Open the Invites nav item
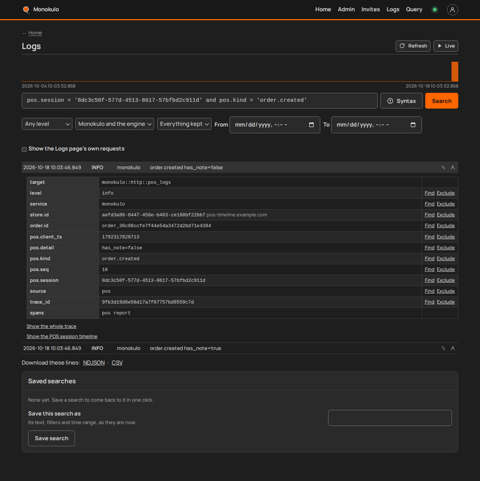The width and height of the screenshot is (480, 481). pos(371,10)
